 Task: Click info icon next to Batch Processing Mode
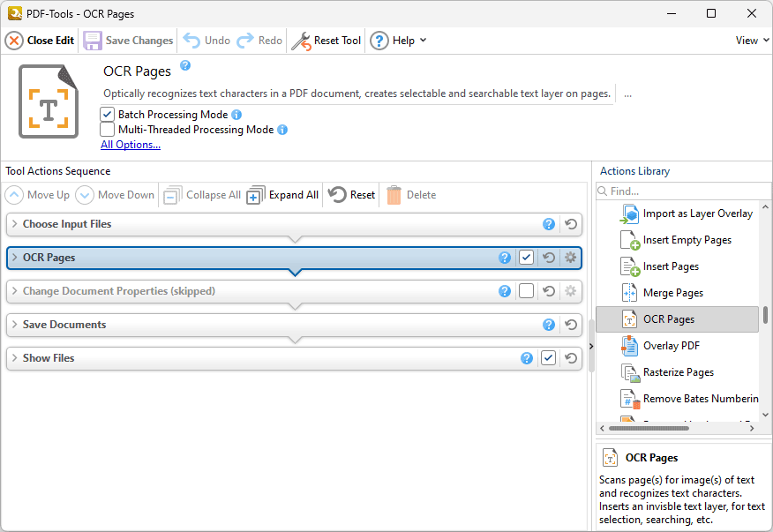(236, 115)
